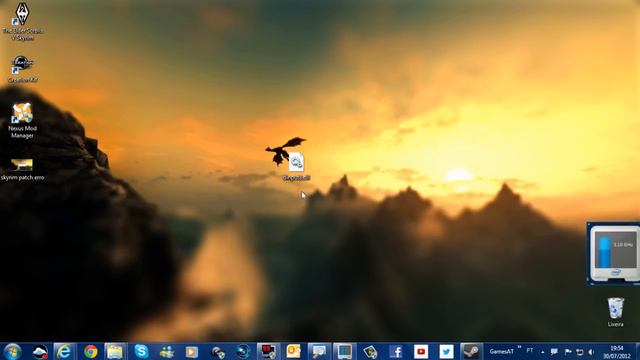Switch to the blue monitor taskbar app
Viewport: 640px width, 360px height.
(344, 351)
